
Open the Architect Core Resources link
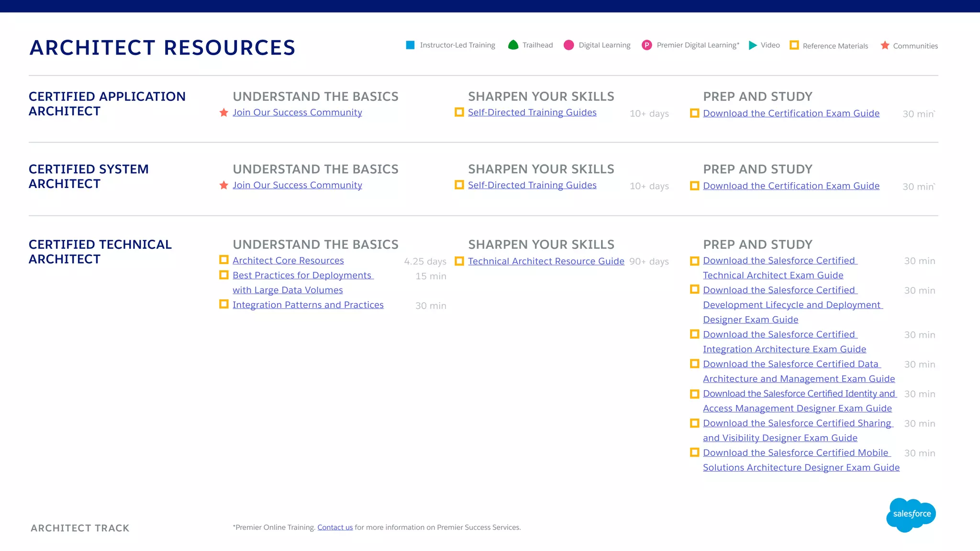point(288,261)
